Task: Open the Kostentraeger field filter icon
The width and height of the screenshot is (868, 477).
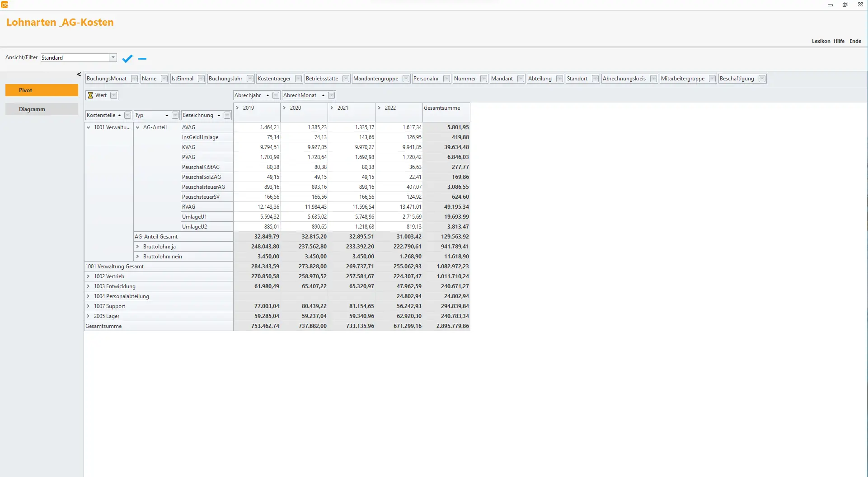Action: 298,78
